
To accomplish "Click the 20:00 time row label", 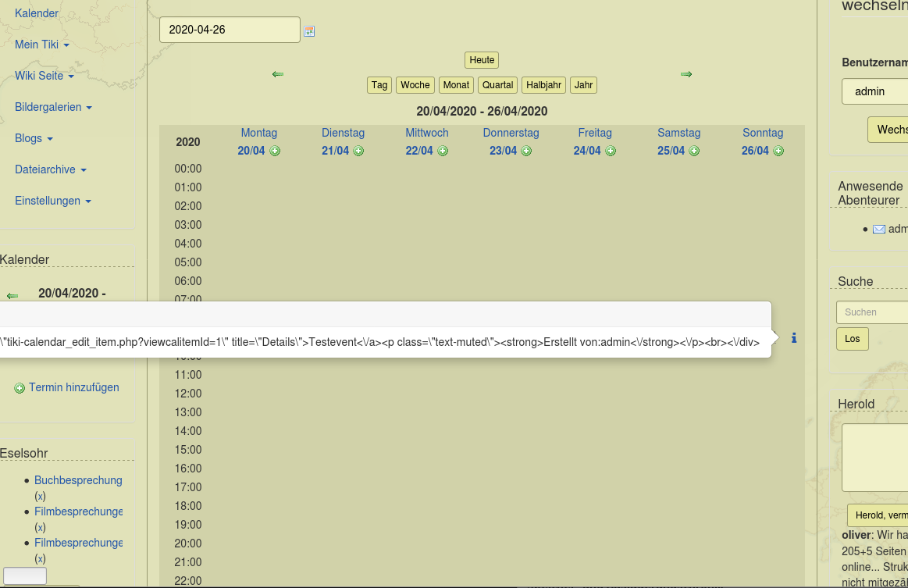I will [188, 543].
